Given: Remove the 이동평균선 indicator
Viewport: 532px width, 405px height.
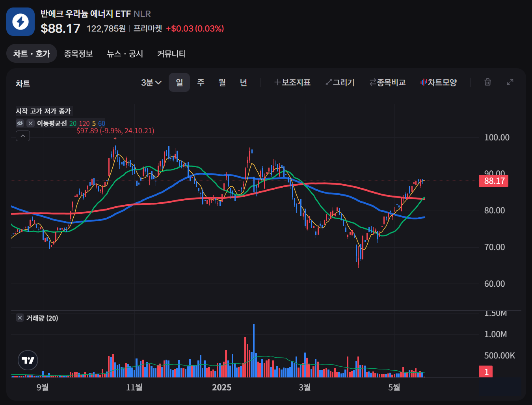Looking at the screenshot, I should 31,123.
